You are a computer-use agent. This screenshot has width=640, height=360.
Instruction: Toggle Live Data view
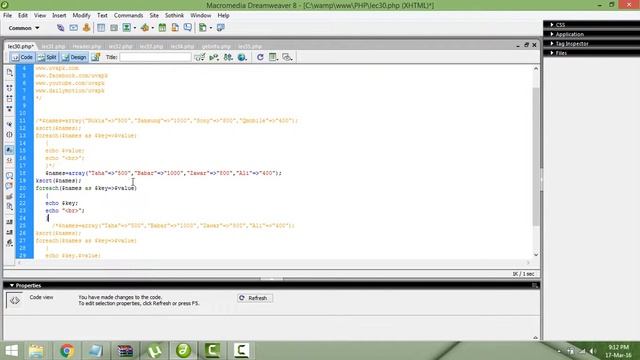96,58
